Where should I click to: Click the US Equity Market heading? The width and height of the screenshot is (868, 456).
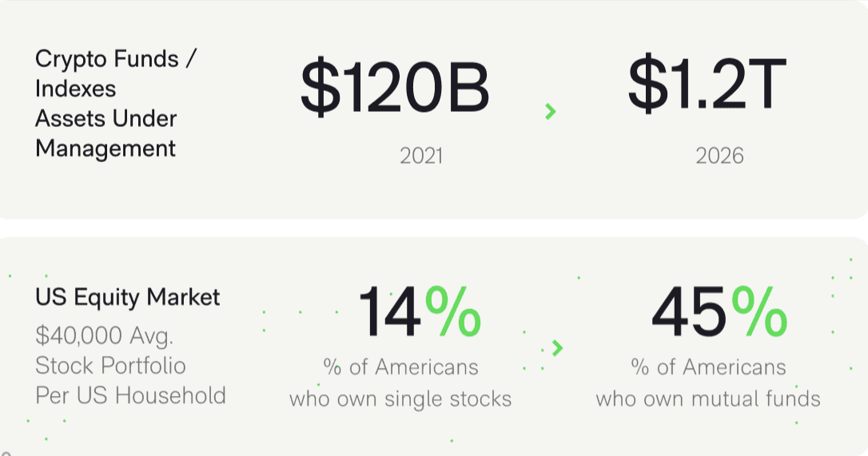127,297
